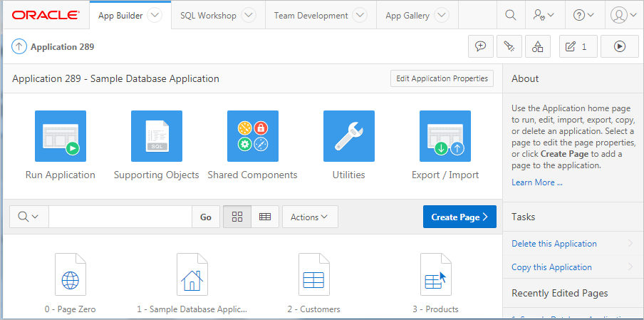The image size is (644, 320).
Task: Open the Export / Import icon
Action: [x=445, y=136]
